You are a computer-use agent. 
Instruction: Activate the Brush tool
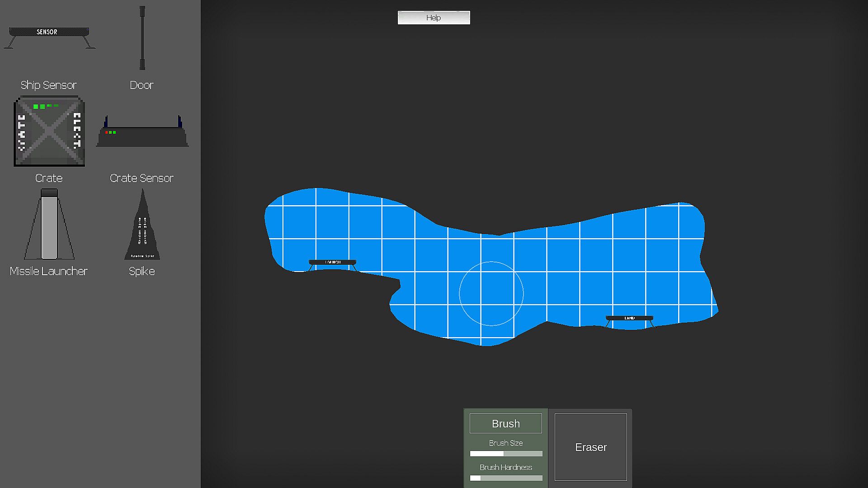(505, 423)
